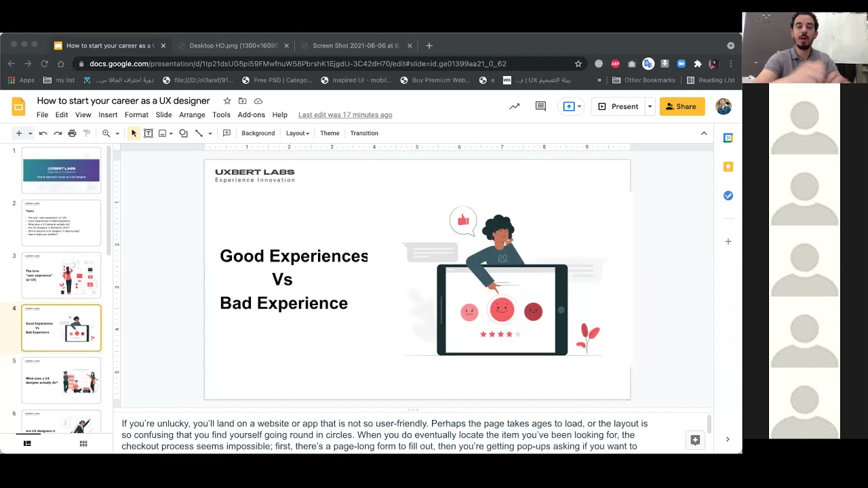
Task: Open Present options dropdown arrow
Action: (x=650, y=106)
